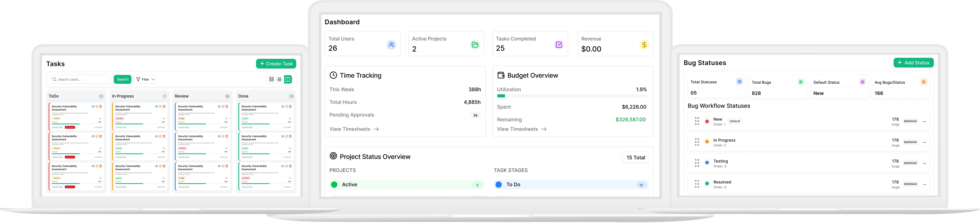Delete the Critical card in Done column

point(290,166)
